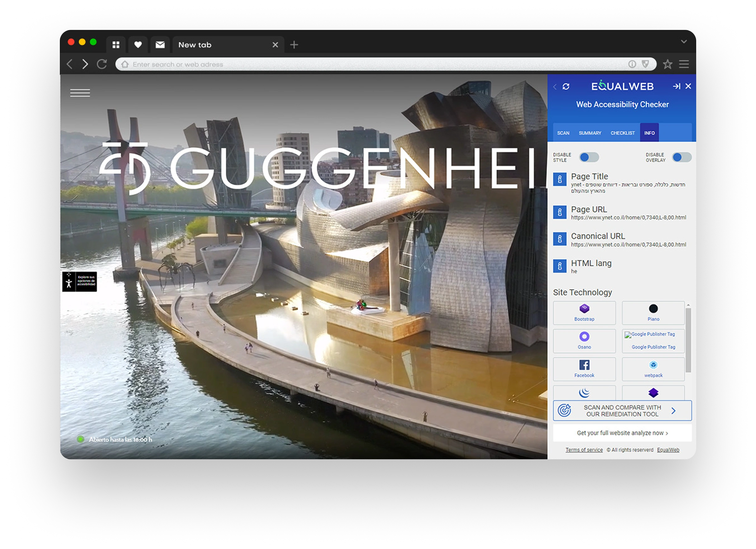Click the dock-panel arrow icon in EqualWeb header
756x549 pixels.
click(x=676, y=86)
